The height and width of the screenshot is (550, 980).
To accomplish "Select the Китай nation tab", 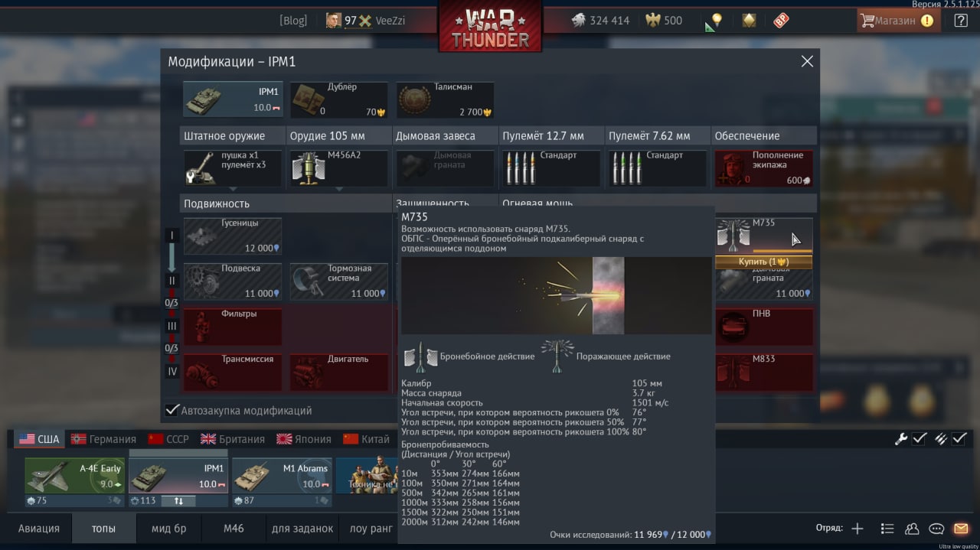I will click(367, 439).
